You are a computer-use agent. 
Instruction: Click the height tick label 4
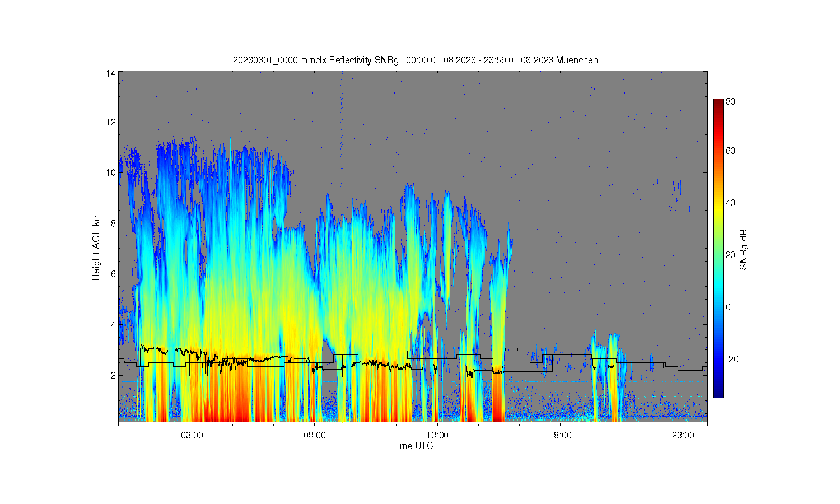113,325
